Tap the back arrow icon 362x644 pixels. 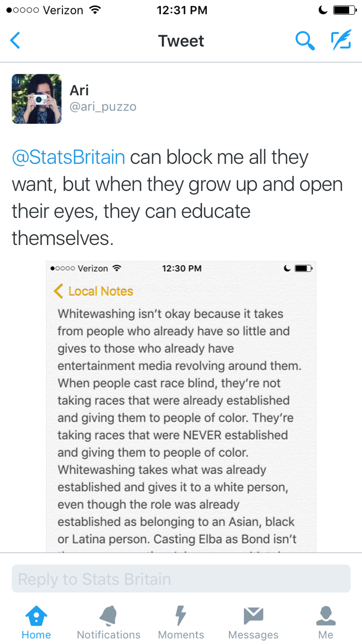[x=15, y=40]
